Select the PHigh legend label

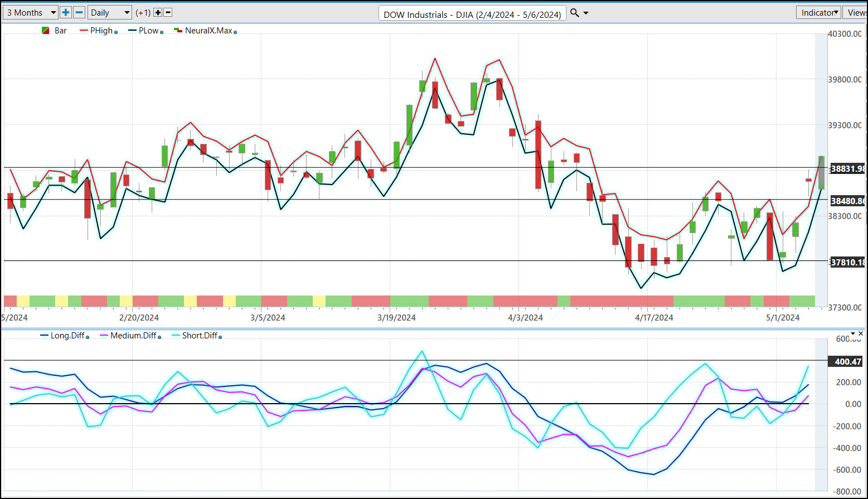[101, 31]
